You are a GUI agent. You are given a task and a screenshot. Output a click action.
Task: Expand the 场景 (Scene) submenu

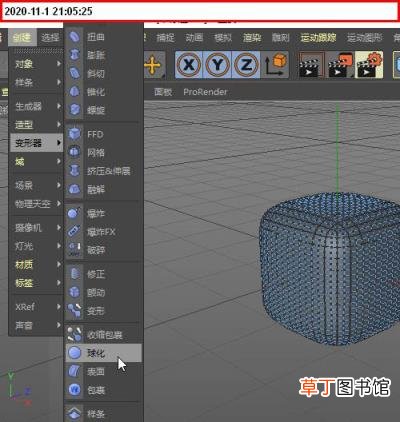coord(37,185)
